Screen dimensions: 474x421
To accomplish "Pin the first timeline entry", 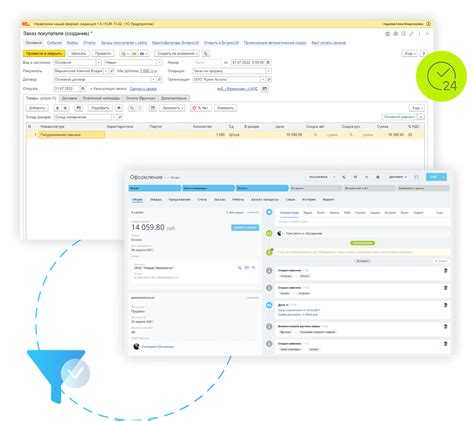I will click(446, 270).
